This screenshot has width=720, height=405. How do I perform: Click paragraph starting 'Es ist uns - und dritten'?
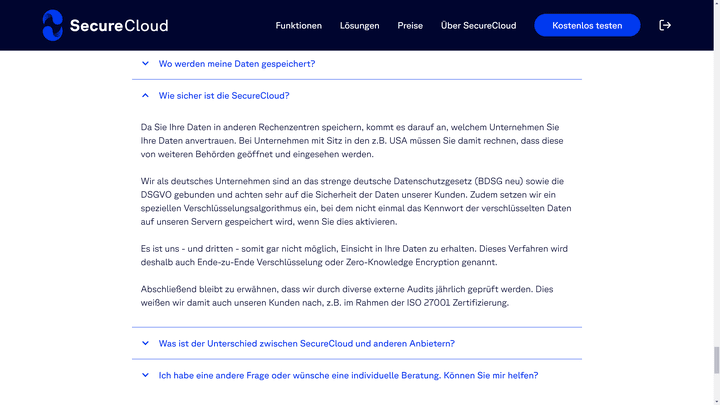pyautogui.click(x=354, y=255)
